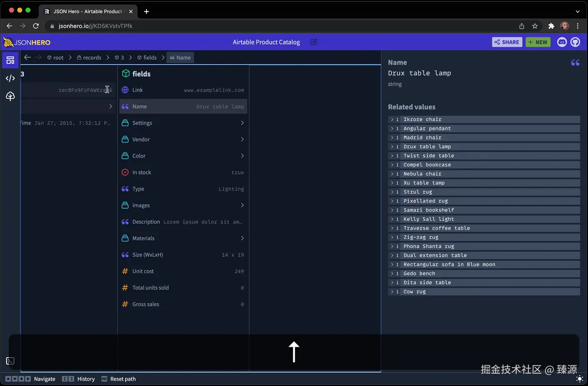Select records in the breadcrumb path

pos(89,58)
